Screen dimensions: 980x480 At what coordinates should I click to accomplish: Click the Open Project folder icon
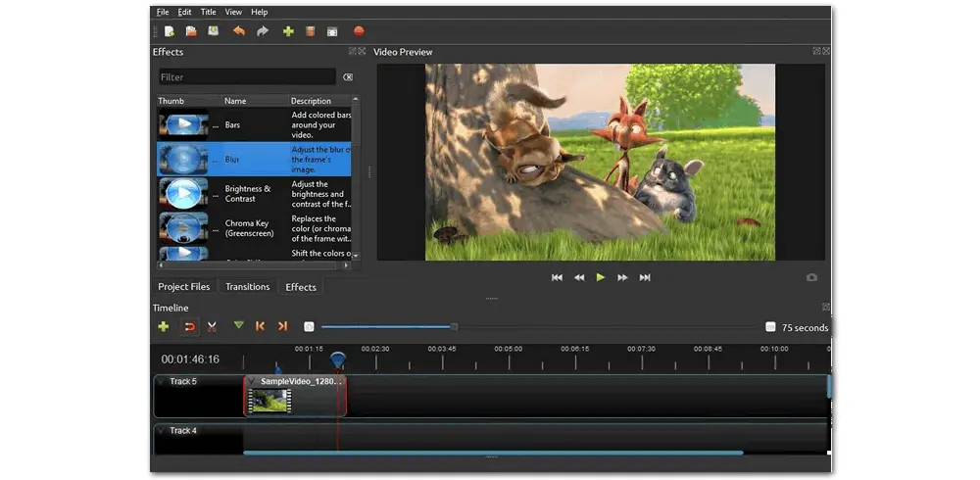[x=191, y=31]
